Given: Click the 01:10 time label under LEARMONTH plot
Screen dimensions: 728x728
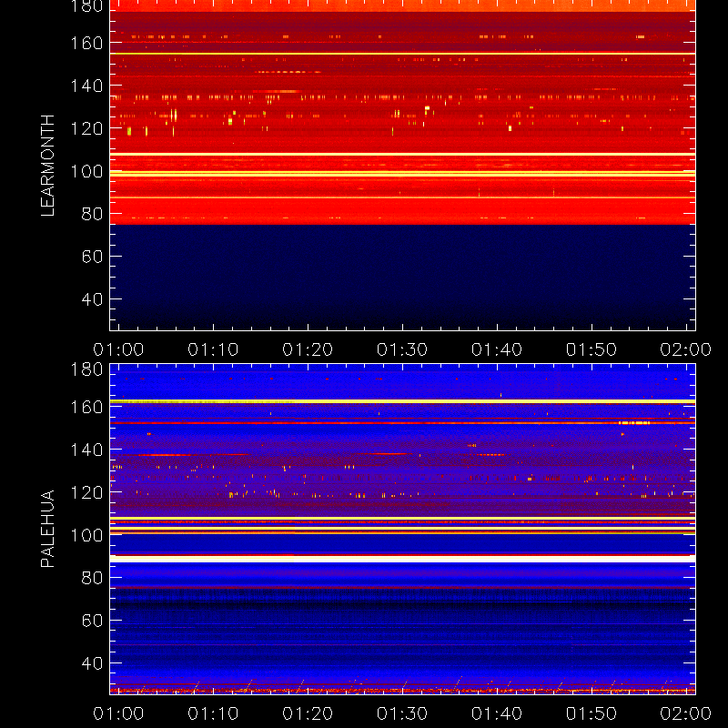Looking at the screenshot, I should pos(213,349).
